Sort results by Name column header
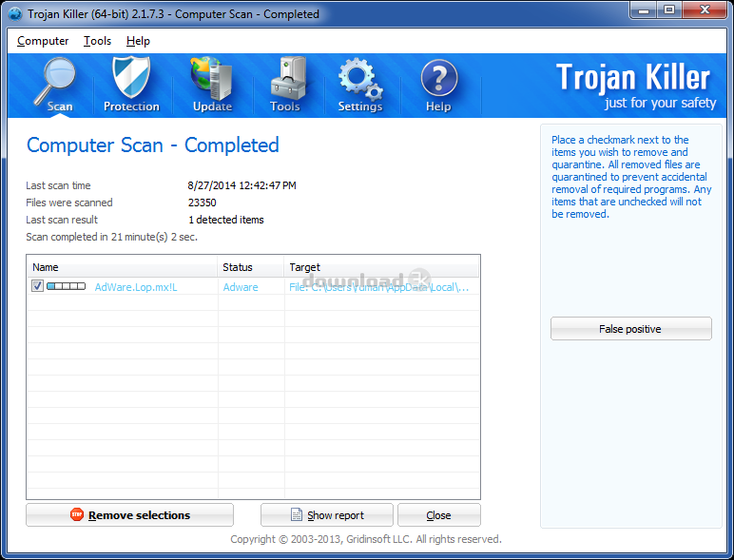 [x=123, y=267]
